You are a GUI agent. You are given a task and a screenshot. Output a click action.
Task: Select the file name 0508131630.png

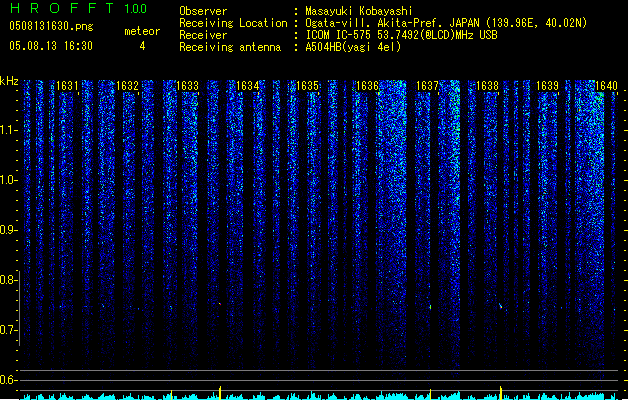tap(51, 26)
